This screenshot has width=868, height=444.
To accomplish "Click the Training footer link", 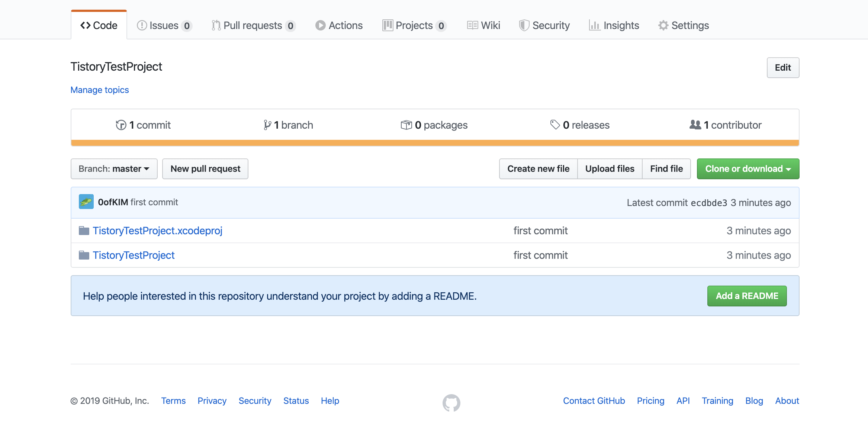I will pos(717,401).
